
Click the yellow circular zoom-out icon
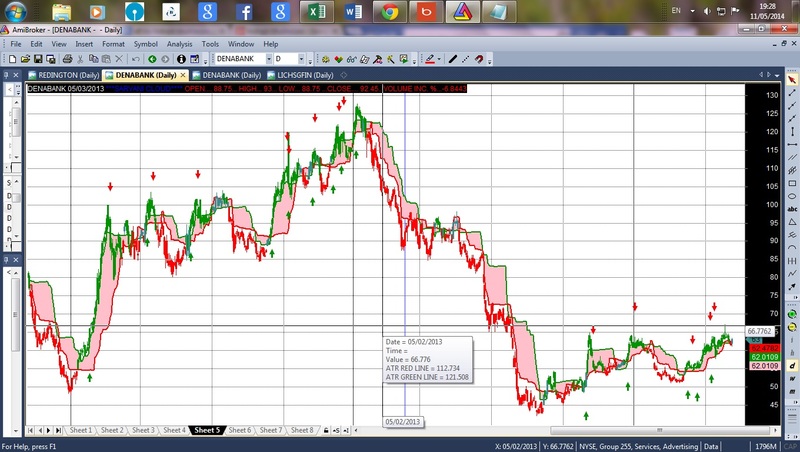792,327
